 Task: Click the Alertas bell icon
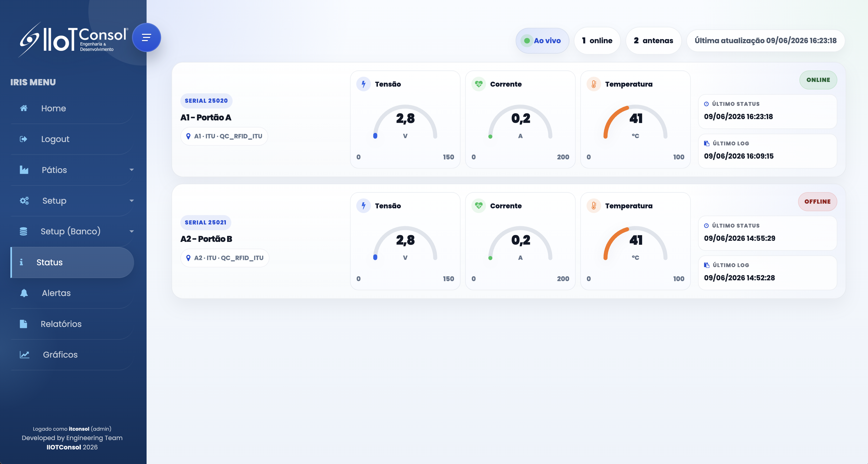click(x=24, y=293)
